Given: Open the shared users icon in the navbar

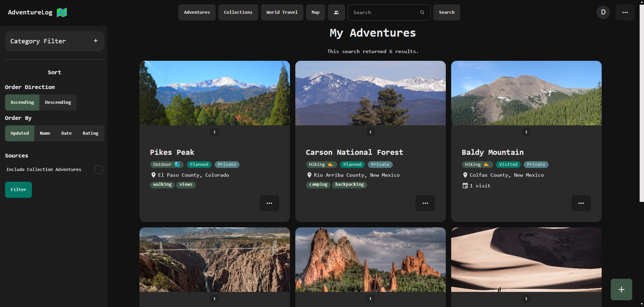Looking at the screenshot, I should click(336, 12).
